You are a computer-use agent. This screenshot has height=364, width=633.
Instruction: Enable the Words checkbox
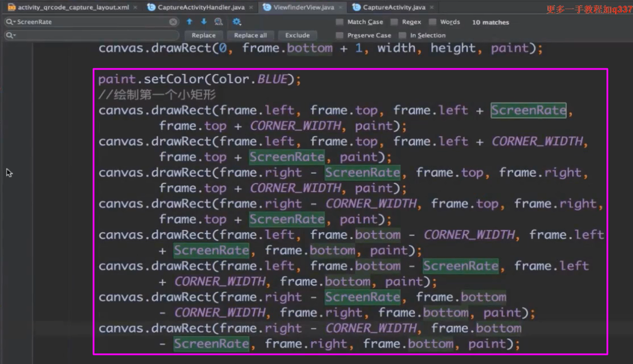[x=433, y=22]
